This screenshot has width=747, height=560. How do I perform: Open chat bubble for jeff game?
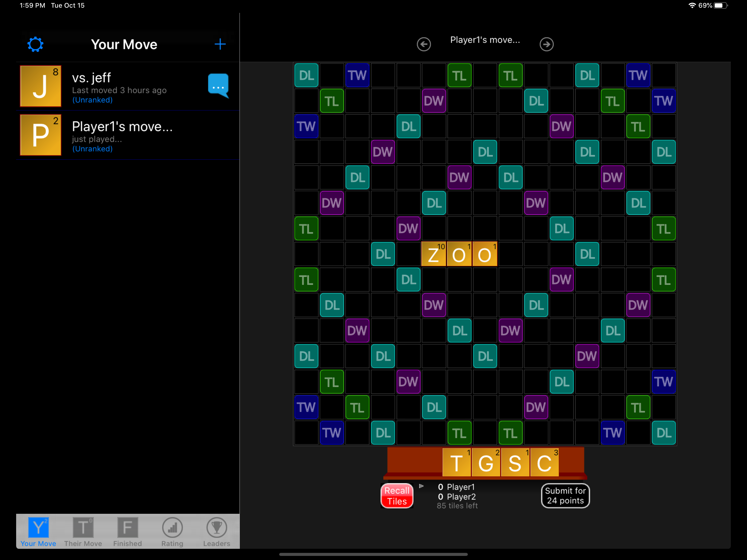[x=218, y=86]
